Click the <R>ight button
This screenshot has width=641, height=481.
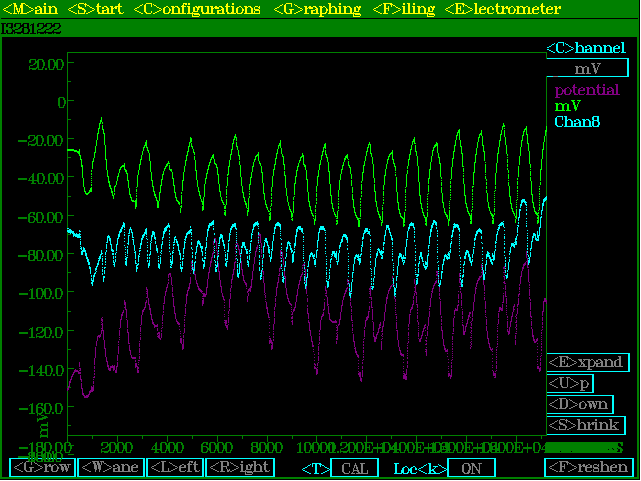(240, 468)
